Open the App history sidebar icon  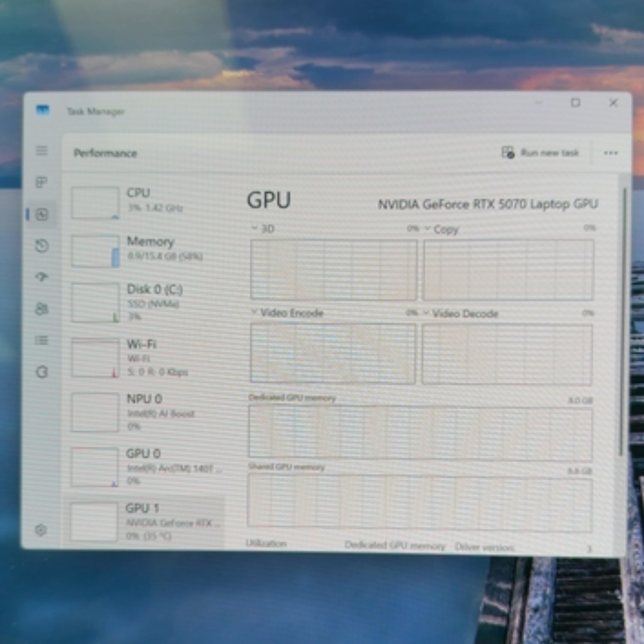coord(42,246)
